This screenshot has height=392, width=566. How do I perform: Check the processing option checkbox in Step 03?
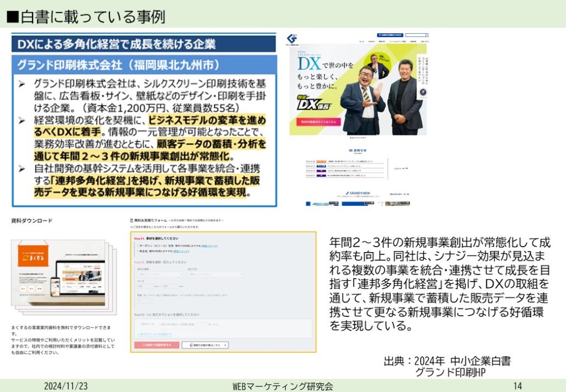139,325
